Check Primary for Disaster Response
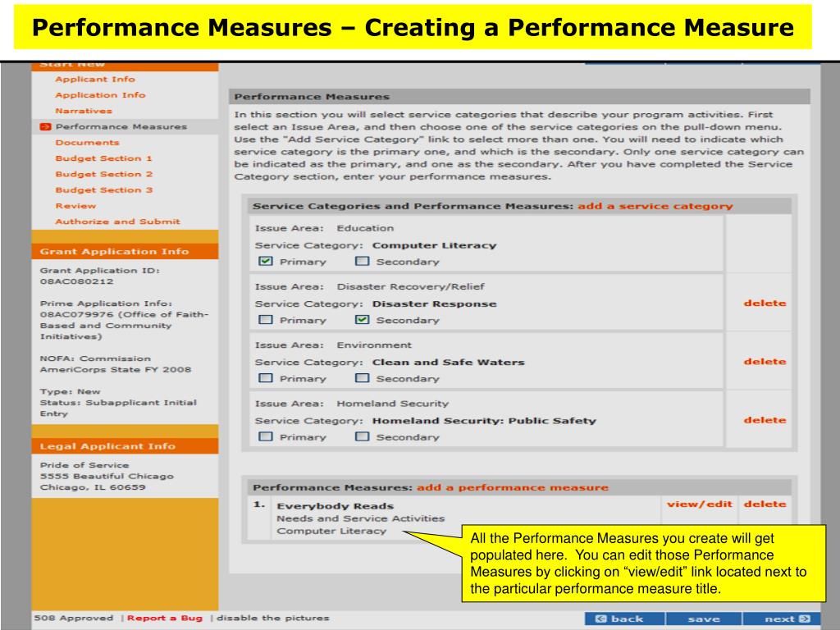The height and width of the screenshot is (630, 840). [266, 319]
